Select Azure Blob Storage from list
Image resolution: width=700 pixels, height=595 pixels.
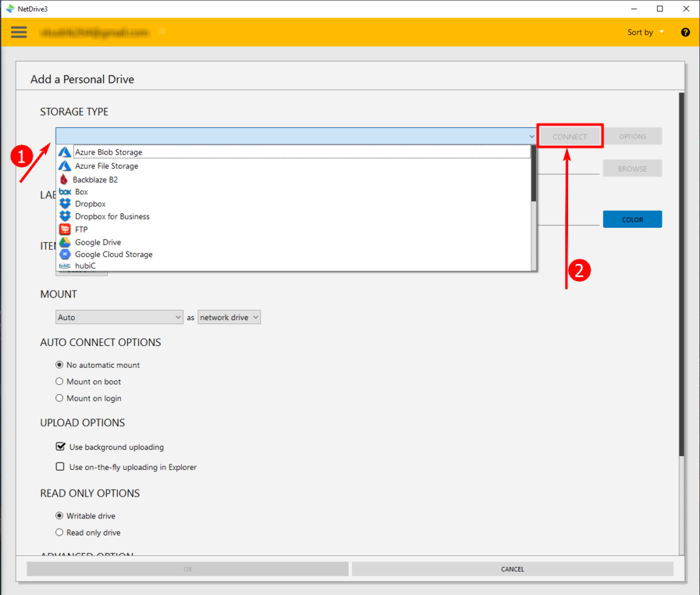(x=108, y=153)
